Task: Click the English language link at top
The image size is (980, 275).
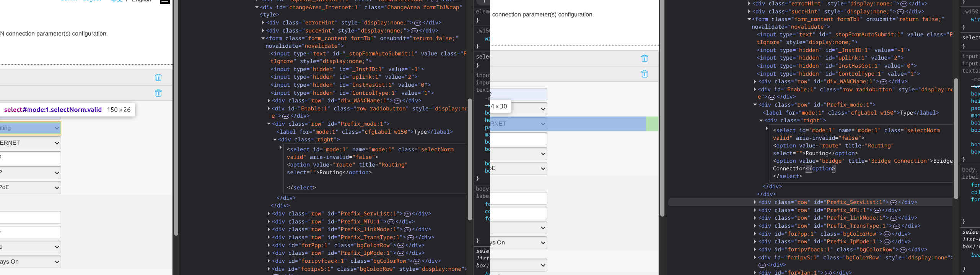Action: (142, 1)
